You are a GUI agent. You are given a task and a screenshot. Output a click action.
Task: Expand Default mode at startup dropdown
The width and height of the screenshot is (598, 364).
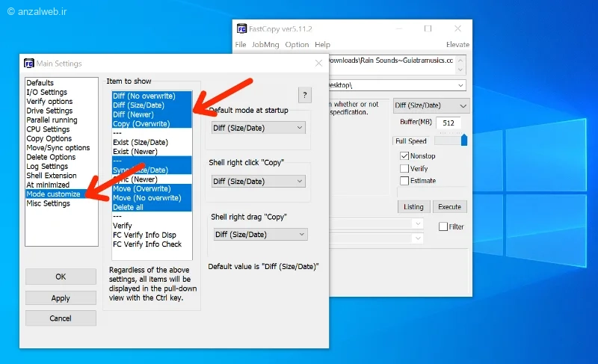(259, 128)
